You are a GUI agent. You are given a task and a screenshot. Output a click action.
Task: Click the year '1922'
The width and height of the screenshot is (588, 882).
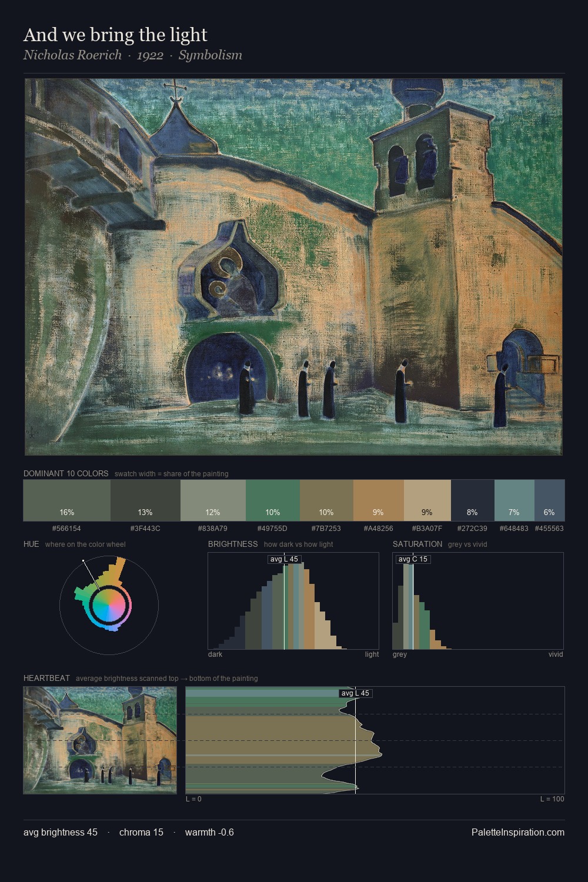click(x=150, y=55)
